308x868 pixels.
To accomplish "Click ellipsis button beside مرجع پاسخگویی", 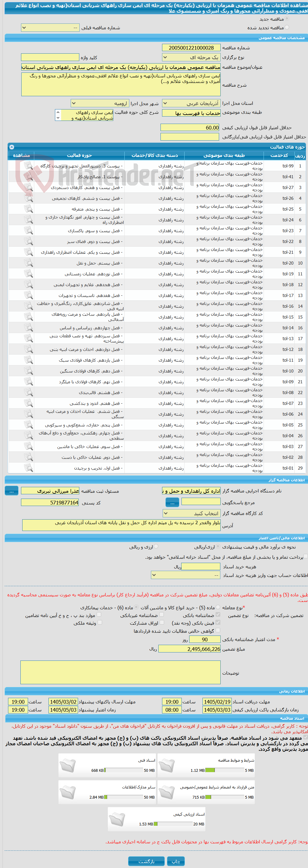I will 172,502.
